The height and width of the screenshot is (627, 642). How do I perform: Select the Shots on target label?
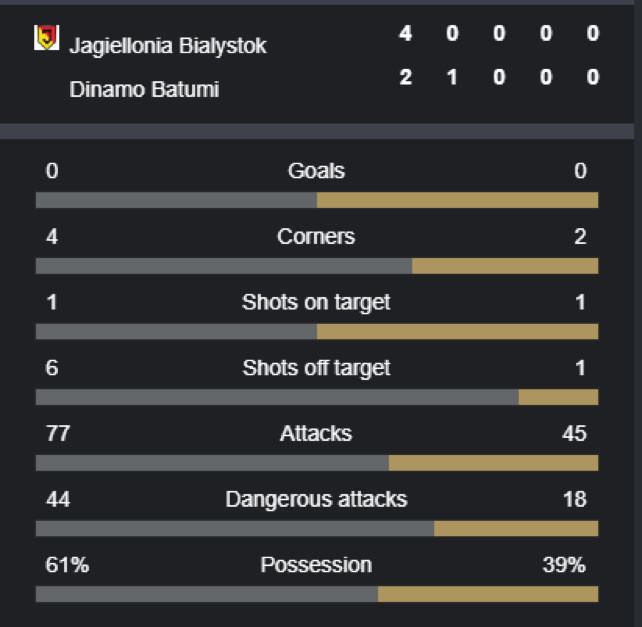[x=316, y=303]
